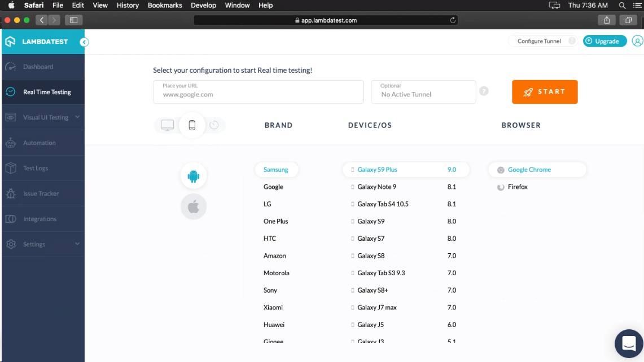644x362 pixels.
Task: Click the Dashboard gauge icon
Action: 11,67
